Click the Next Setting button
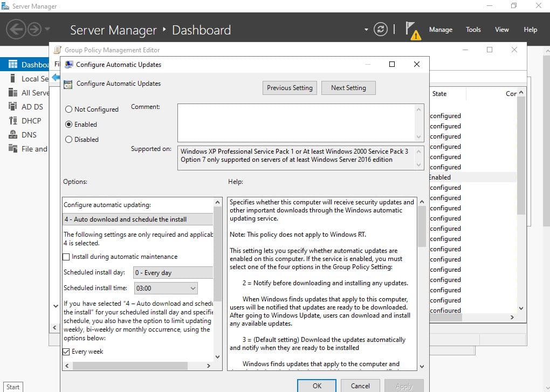This screenshot has width=550, height=392. tap(348, 88)
